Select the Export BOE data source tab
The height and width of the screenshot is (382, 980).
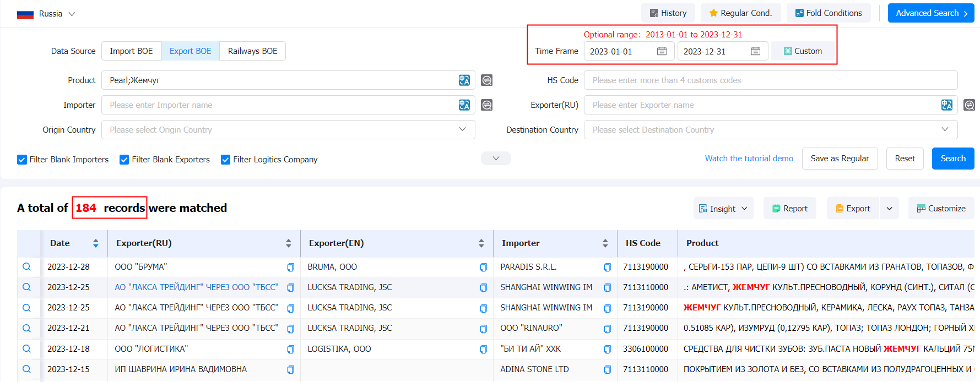[190, 51]
